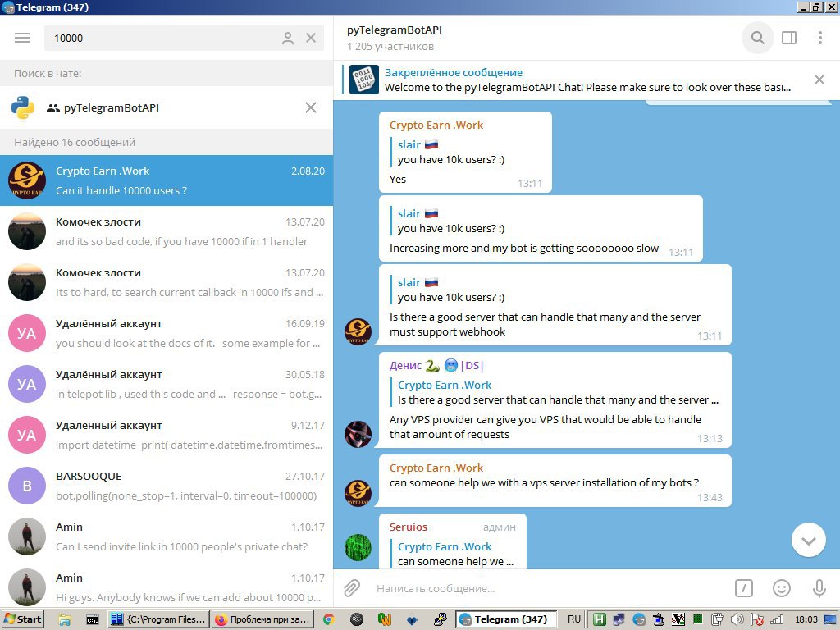The width and height of the screenshot is (840, 630).
Task: Click sender name Seruios
Action: tap(409, 527)
